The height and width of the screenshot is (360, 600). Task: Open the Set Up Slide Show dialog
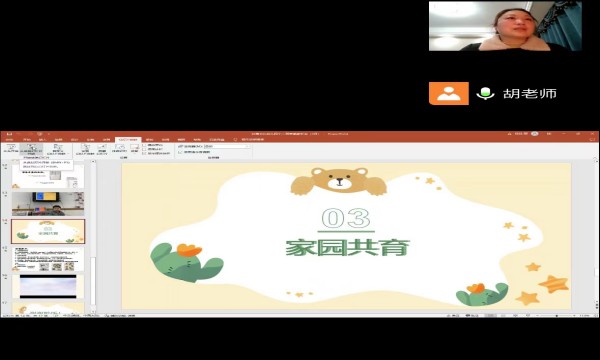85,149
